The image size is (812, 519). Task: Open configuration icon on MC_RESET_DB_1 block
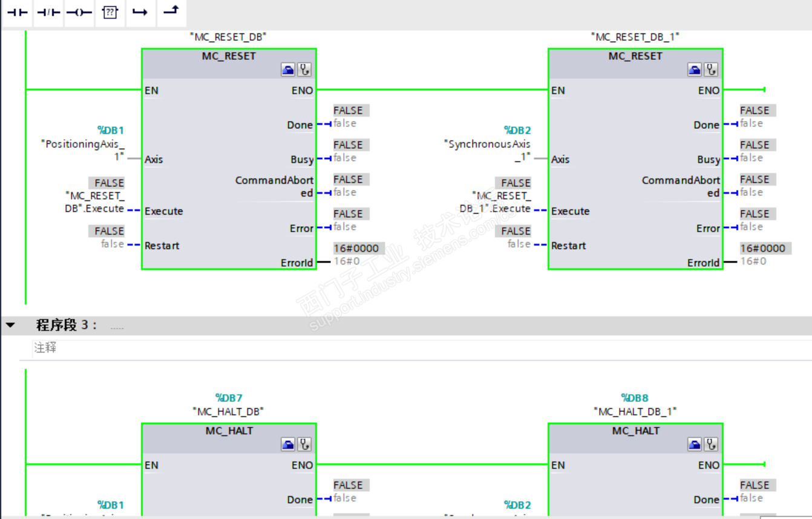coord(695,70)
